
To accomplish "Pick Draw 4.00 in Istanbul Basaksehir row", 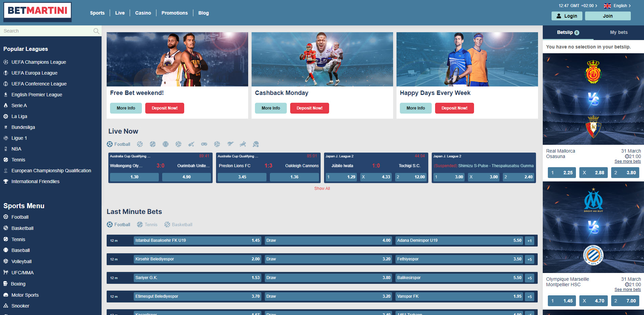I will 328,240.
